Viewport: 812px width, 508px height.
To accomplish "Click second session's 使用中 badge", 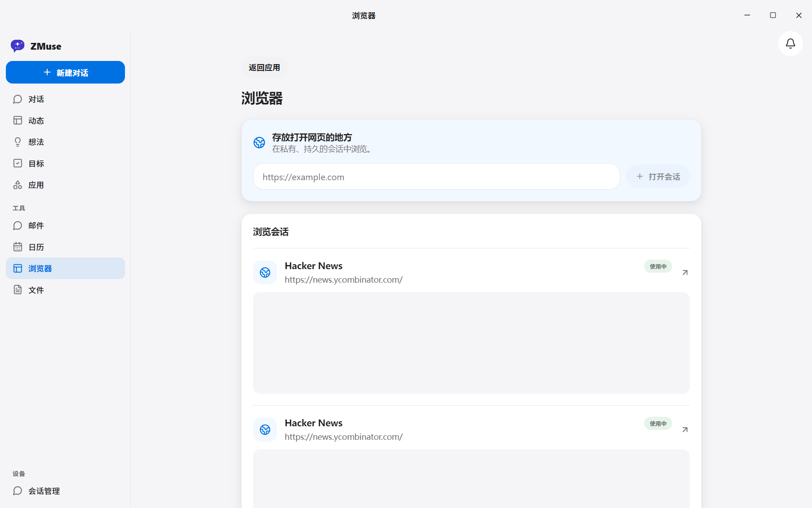I will point(658,424).
